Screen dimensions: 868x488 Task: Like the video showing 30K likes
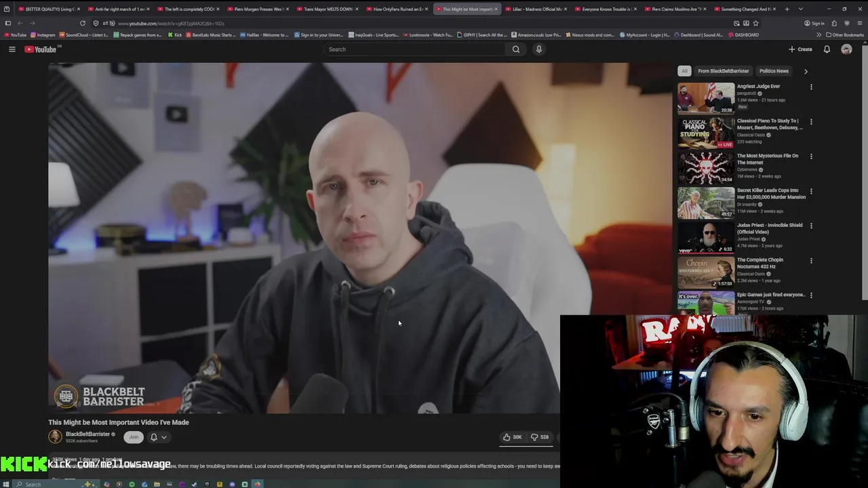coord(513,437)
